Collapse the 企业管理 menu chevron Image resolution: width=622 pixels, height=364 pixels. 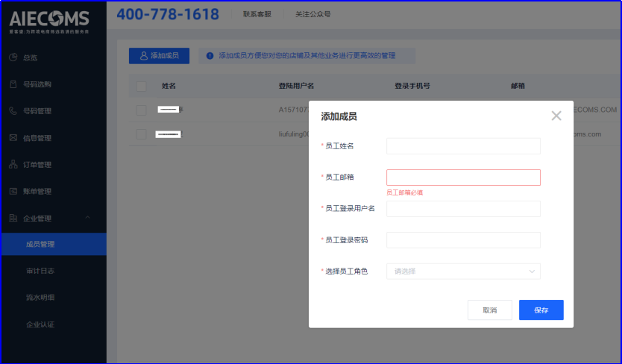(x=88, y=218)
